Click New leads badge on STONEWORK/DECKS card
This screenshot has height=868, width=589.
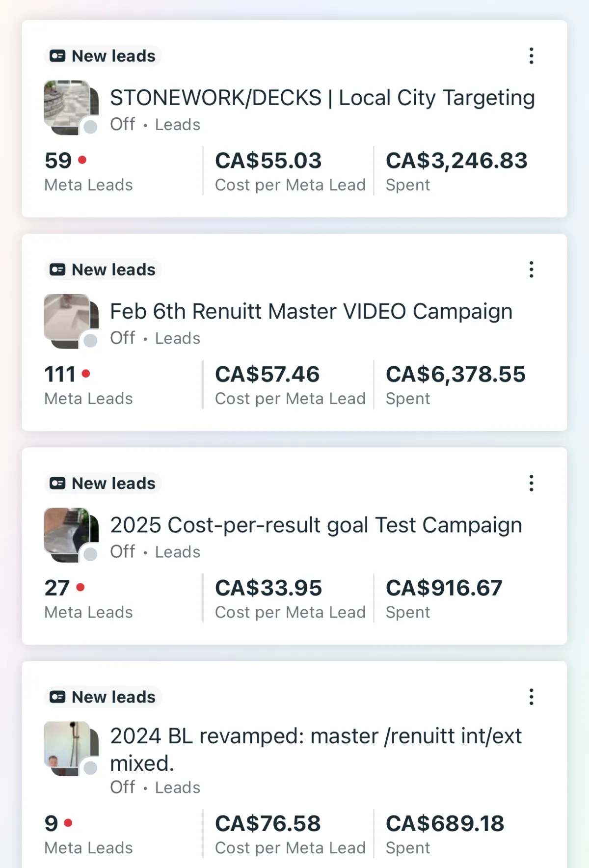(103, 56)
